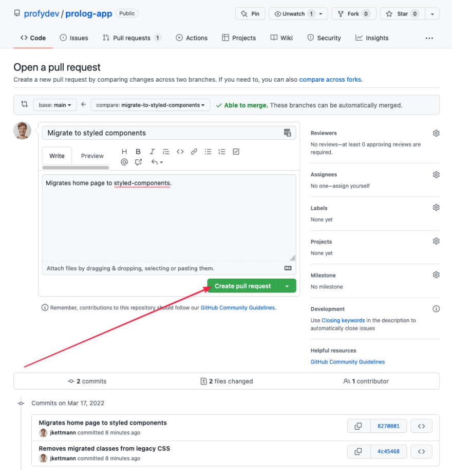
Task: Fork the repository
Action: pyautogui.click(x=354, y=14)
